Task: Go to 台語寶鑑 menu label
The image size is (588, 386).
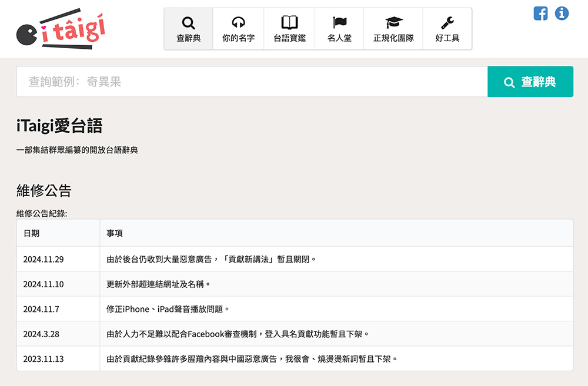Action: 289,38
